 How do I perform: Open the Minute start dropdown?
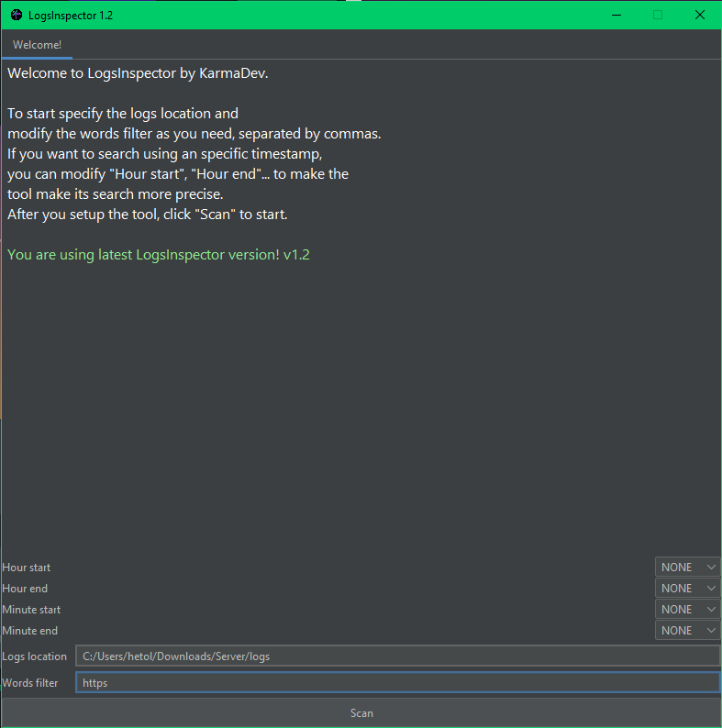687,610
